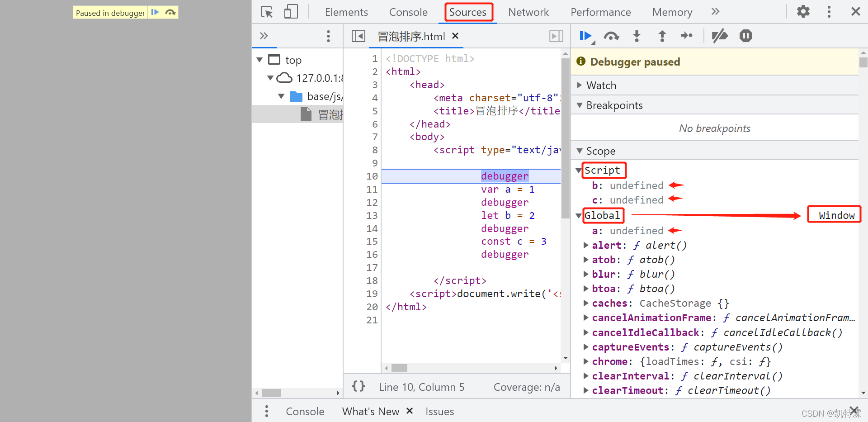The height and width of the screenshot is (422, 868).
Task: Open the Performance tab
Action: pyautogui.click(x=601, y=12)
